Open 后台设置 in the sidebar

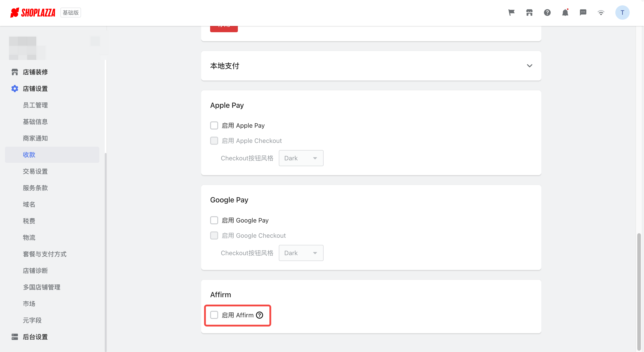(x=35, y=337)
